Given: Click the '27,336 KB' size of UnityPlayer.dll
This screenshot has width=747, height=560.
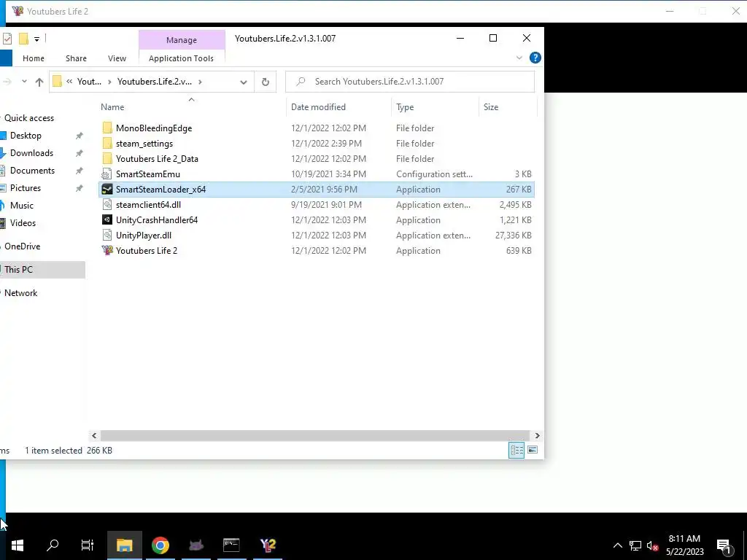Looking at the screenshot, I should point(514,236).
